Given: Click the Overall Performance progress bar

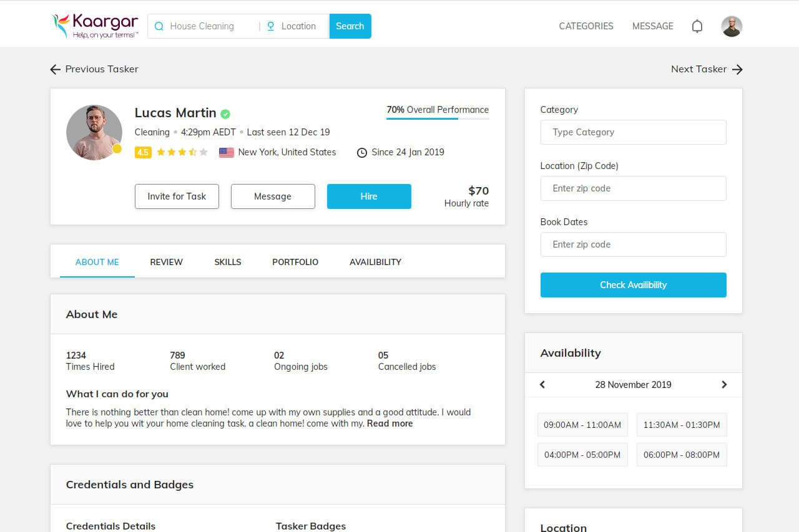Looking at the screenshot, I should [x=437, y=118].
